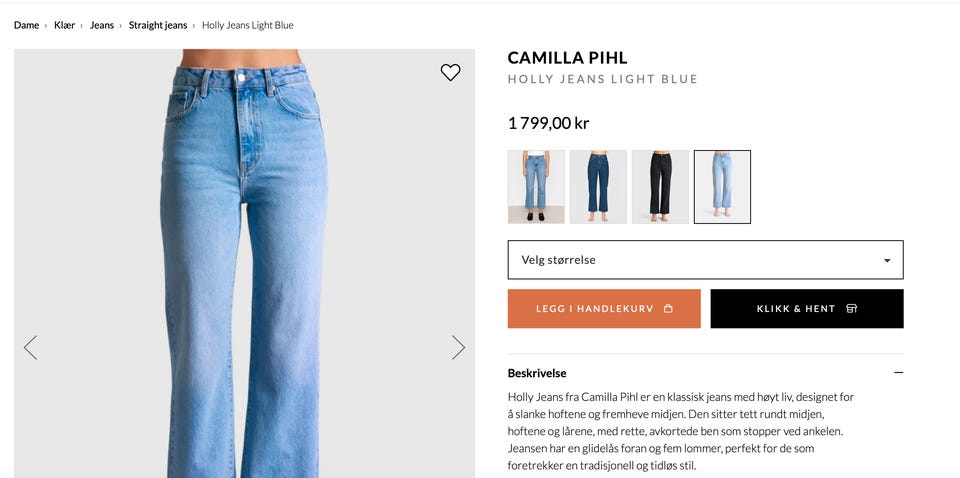Show next product image with right arrow
Image resolution: width=960 pixels, height=478 pixels.
coord(458,347)
